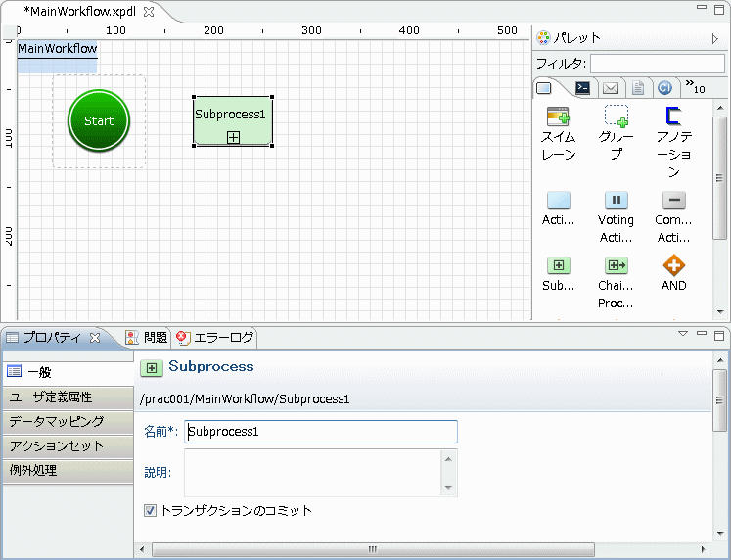This screenshot has height=560, width=731.
Task: Open the basic shapes palette drawer tab
Action: pos(544,88)
